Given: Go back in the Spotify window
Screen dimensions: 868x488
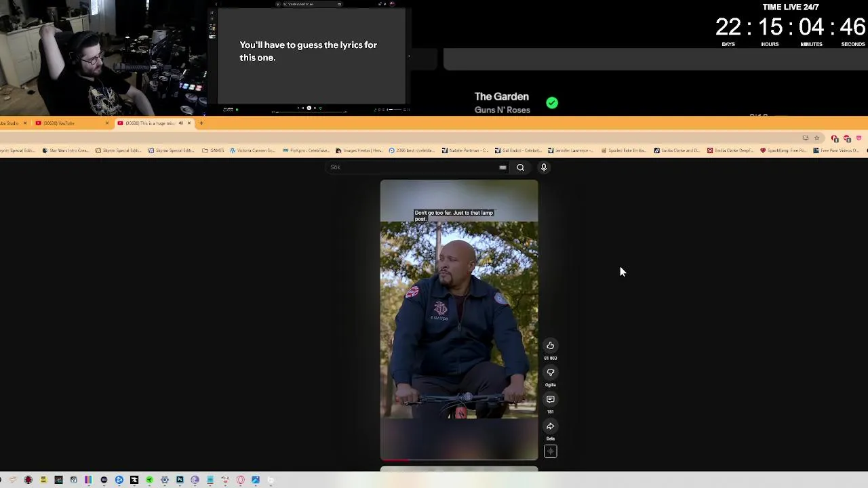Looking at the screenshot, I should click(x=216, y=4).
